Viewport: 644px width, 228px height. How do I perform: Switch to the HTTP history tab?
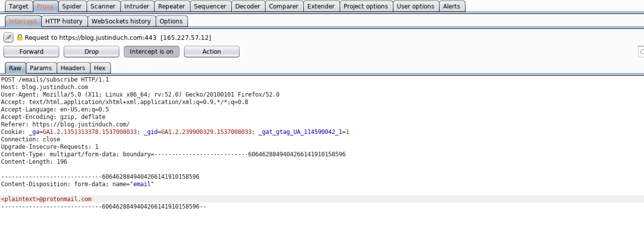64,21
